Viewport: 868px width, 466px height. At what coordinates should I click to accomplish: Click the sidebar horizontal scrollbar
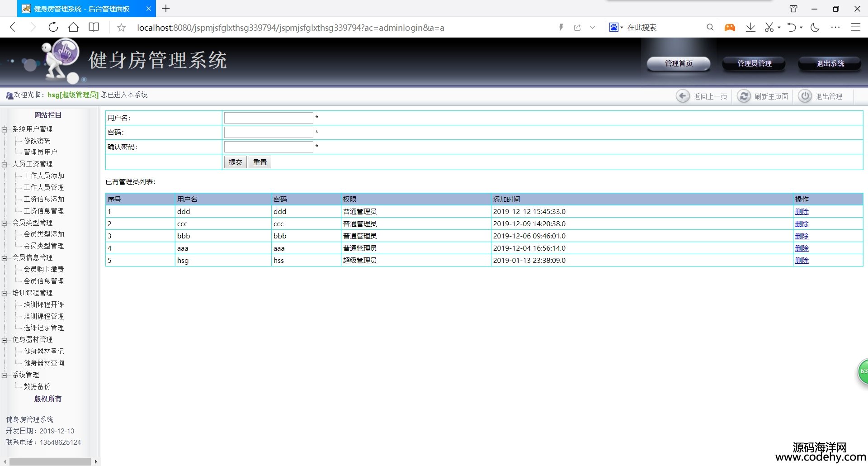pos(50,461)
